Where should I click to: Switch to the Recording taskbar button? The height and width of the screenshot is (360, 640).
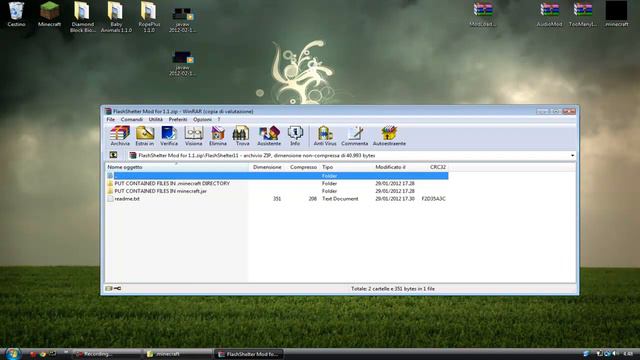click(107, 354)
